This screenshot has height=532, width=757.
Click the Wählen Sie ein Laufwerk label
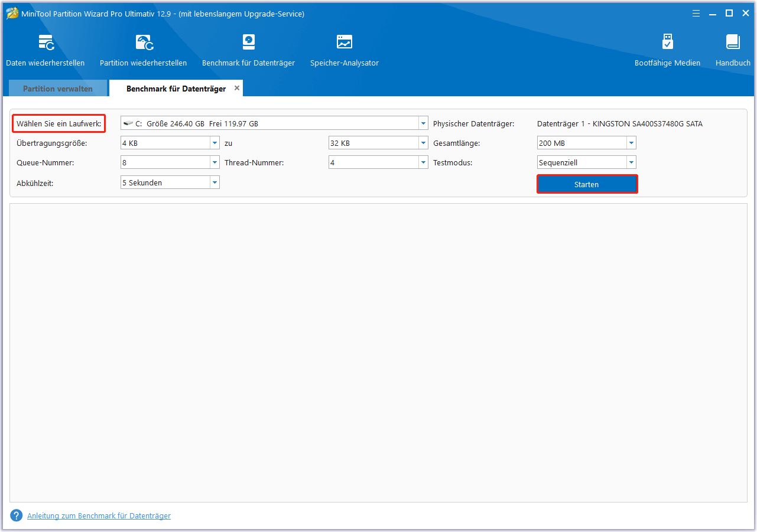coord(59,123)
